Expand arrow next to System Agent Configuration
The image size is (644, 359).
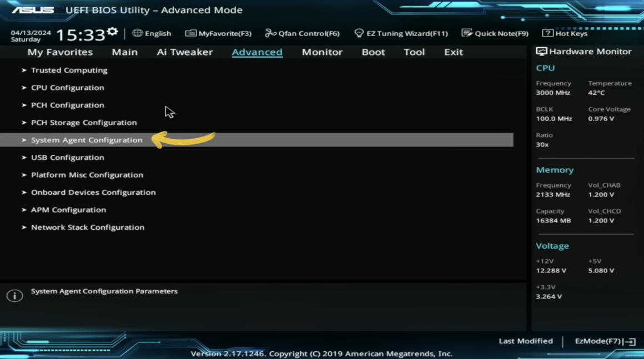24,140
